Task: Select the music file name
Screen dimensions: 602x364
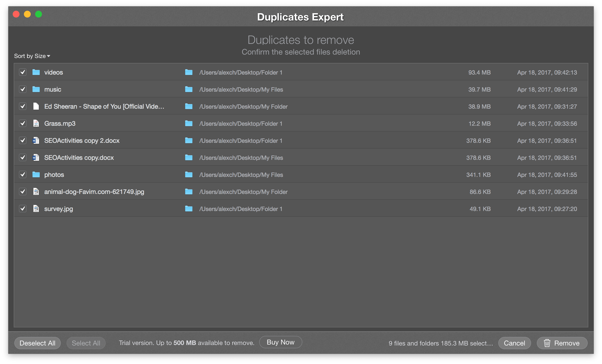Action: [x=53, y=89]
